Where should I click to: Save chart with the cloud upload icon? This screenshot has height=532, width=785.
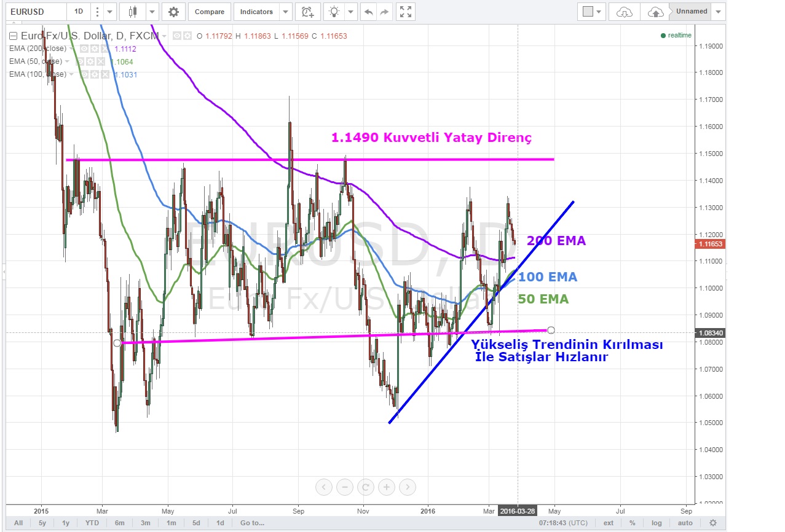click(655, 12)
